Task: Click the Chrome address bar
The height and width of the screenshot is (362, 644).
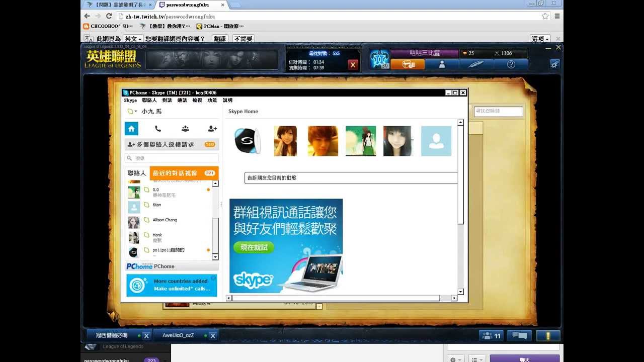Action: (x=332, y=16)
